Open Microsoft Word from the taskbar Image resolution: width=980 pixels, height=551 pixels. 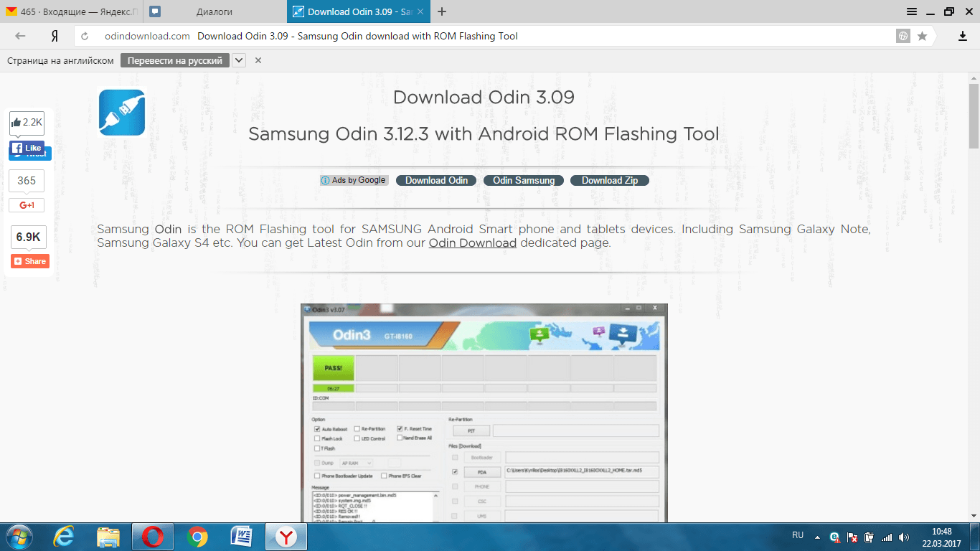pos(241,537)
